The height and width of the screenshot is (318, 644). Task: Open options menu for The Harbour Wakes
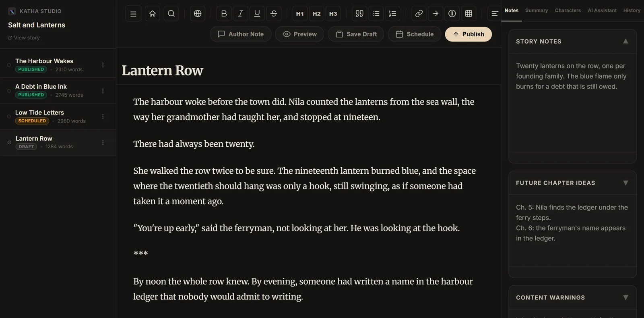click(103, 65)
